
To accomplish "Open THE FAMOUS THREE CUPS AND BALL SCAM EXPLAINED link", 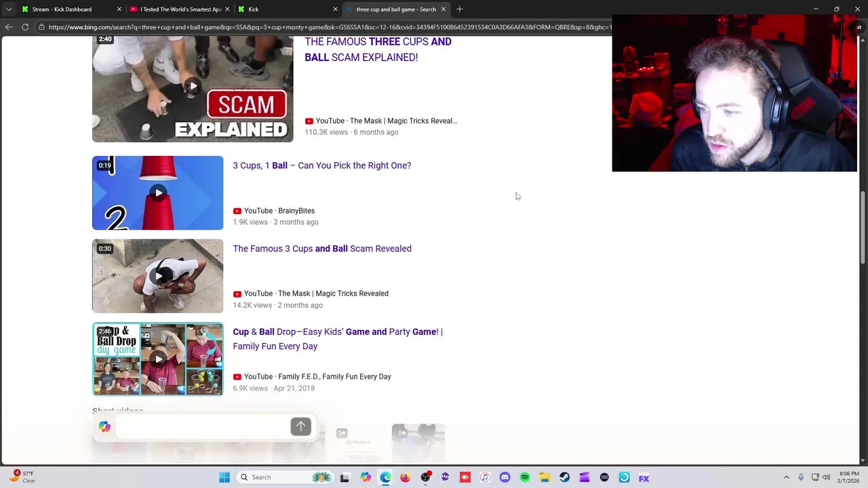I will [378, 49].
